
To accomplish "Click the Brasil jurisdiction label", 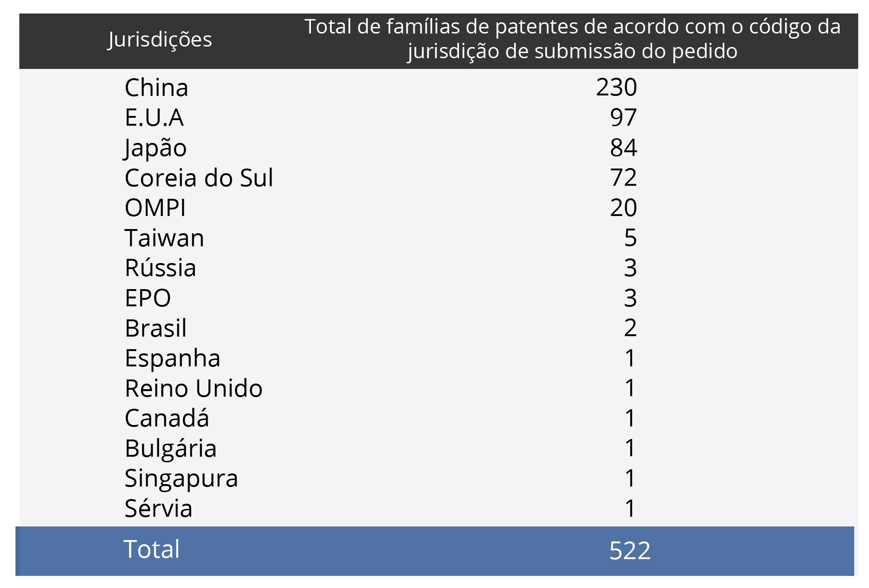I will [x=155, y=328].
